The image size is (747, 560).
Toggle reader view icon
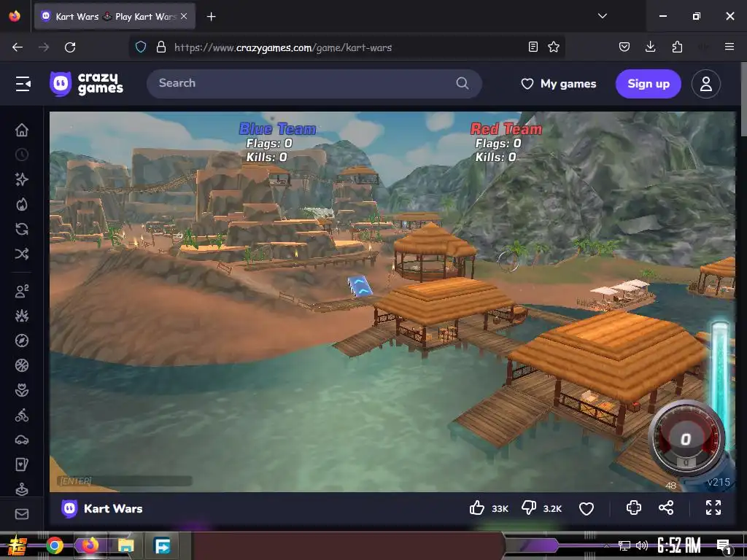[533, 47]
